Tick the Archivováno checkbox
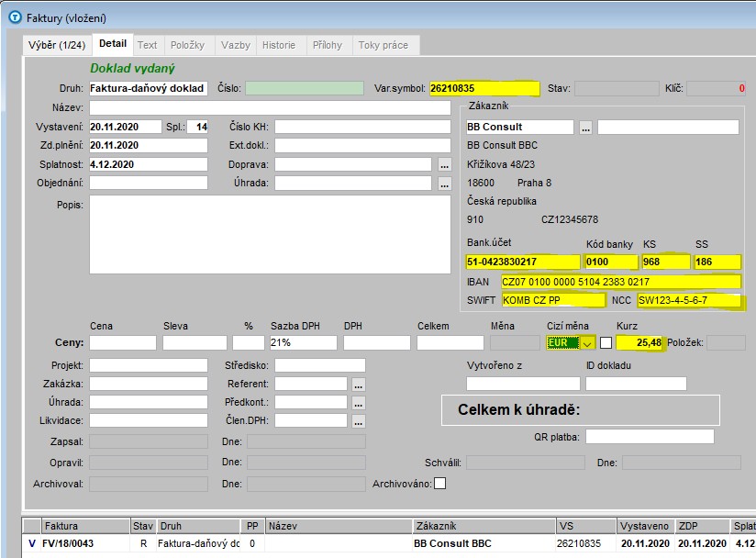Image resolution: width=756 pixels, height=558 pixels. point(439,484)
